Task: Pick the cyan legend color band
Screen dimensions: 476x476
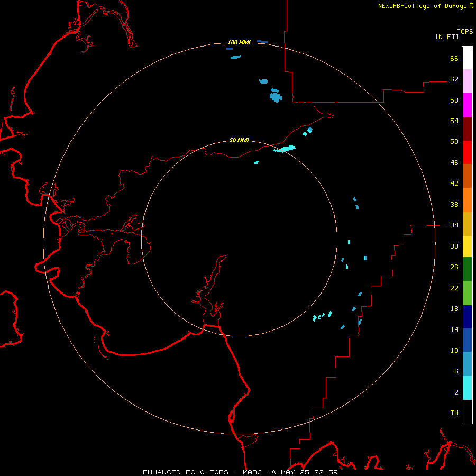Action: click(x=467, y=388)
